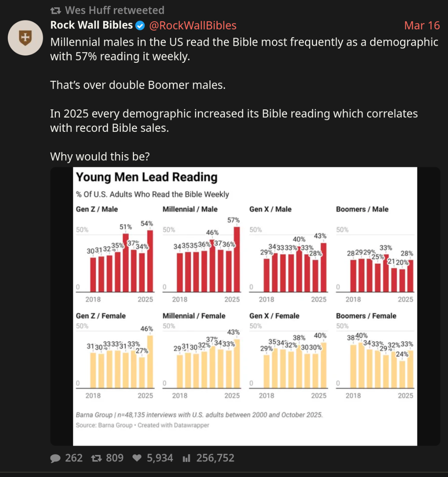
Task: Open the @RockWallBibles handle link
Action: coord(192,26)
